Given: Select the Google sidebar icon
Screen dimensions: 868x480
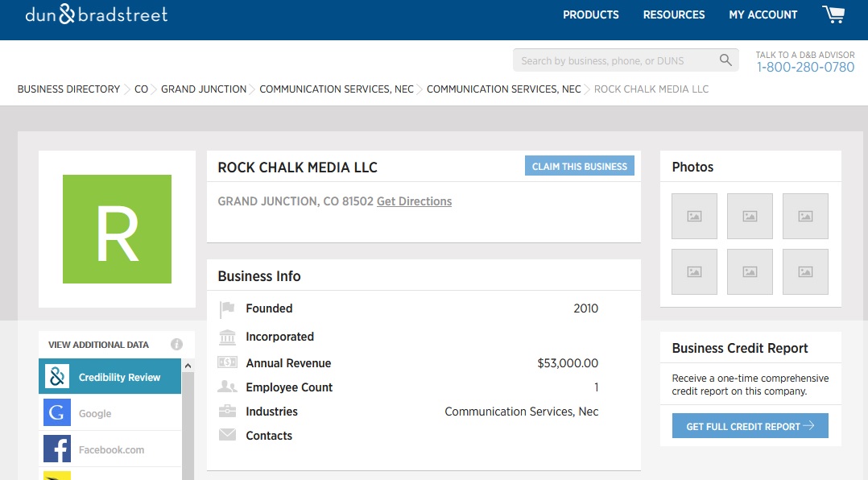Looking at the screenshot, I should 56,412.
